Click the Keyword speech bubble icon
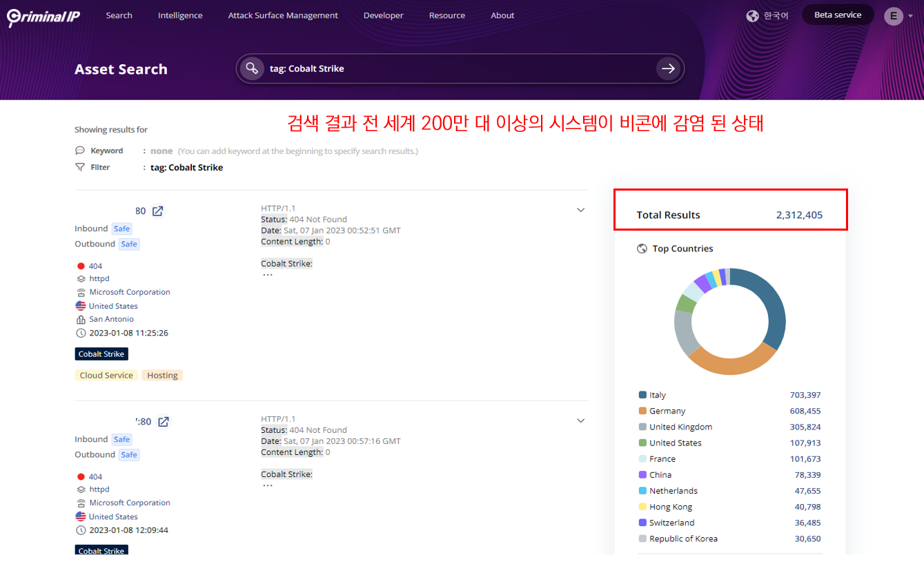924x562 pixels. point(80,151)
